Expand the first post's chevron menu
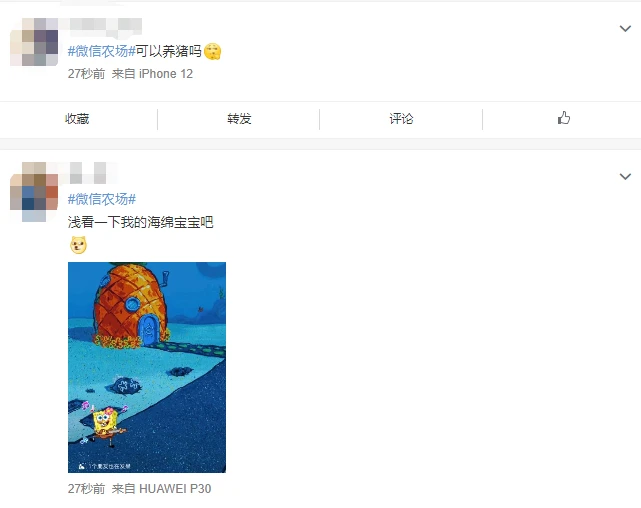This screenshot has height=508, width=641. (x=625, y=29)
